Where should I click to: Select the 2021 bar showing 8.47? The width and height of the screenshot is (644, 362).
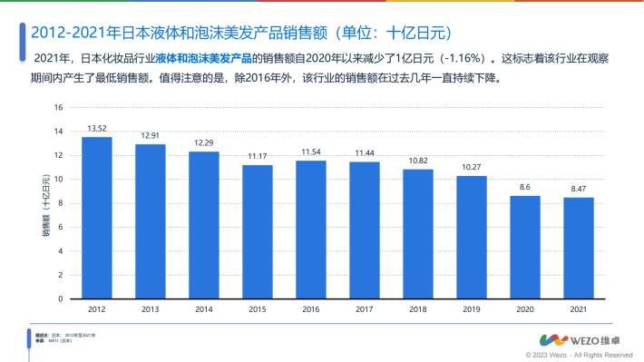click(579, 249)
